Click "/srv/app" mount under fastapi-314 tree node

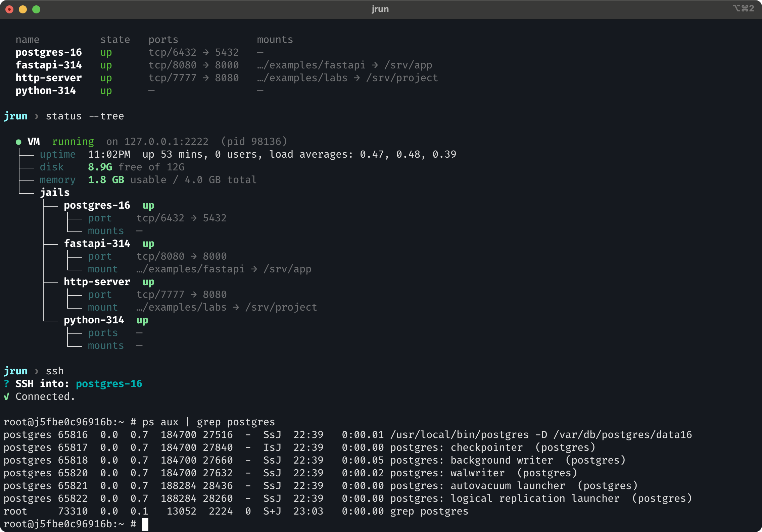point(287,269)
